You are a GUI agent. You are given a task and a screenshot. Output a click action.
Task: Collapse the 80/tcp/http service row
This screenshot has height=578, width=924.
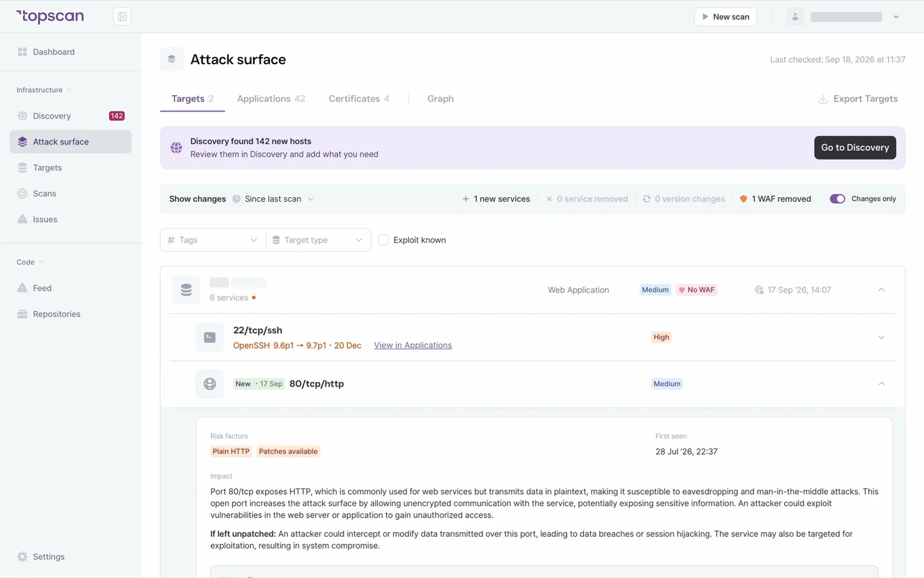(882, 384)
